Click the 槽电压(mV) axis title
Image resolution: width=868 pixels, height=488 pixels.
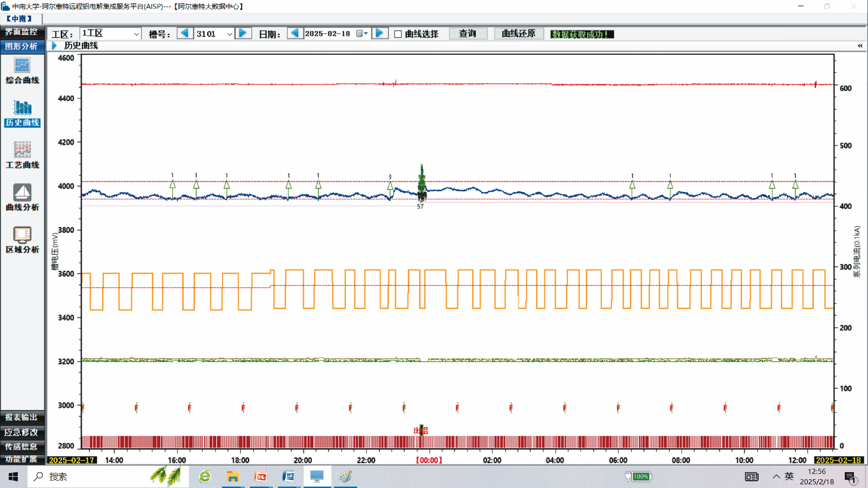55,251
